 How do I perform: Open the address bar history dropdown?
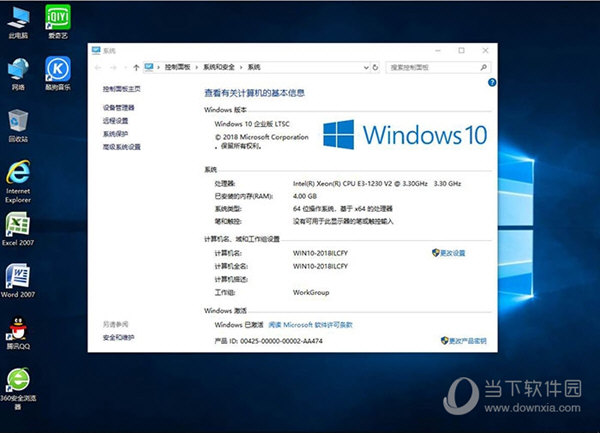pos(366,67)
